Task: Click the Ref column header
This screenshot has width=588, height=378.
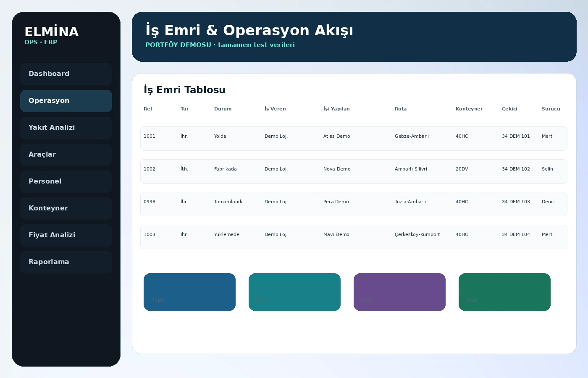Action: pyautogui.click(x=148, y=109)
